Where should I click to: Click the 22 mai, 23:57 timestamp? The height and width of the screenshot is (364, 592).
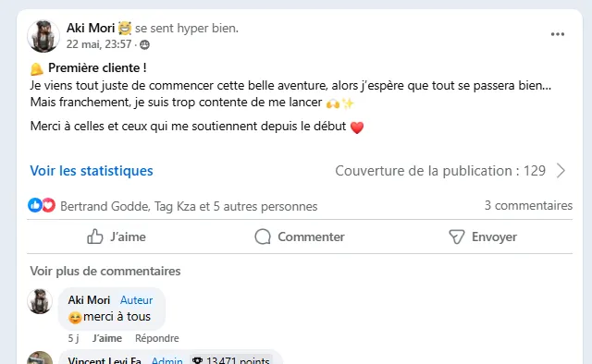click(x=99, y=44)
